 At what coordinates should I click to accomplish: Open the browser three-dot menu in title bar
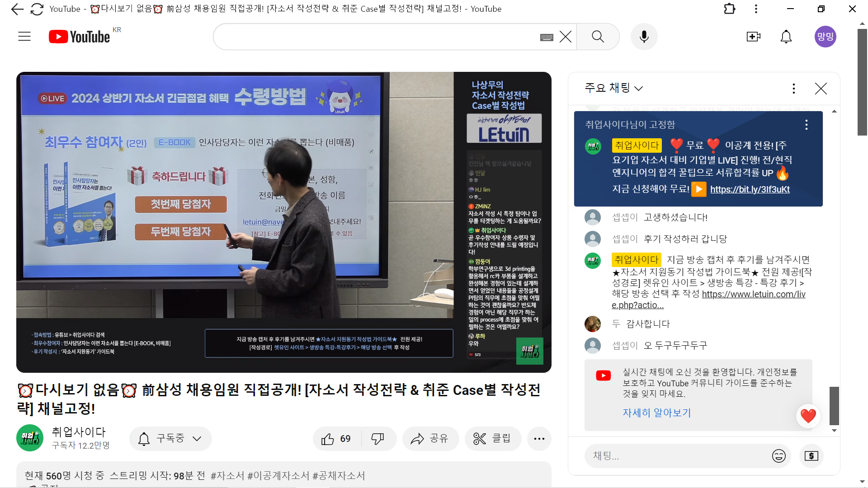tap(756, 9)
